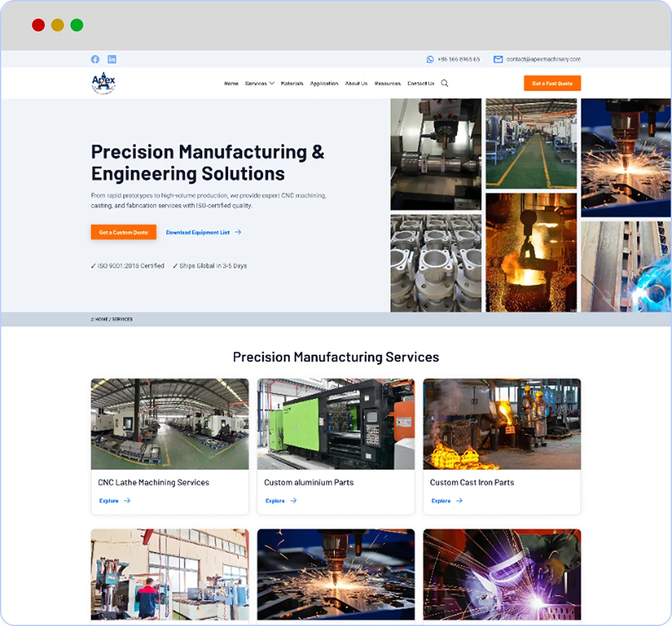Click the WhatsApp phone icon beside the number
The height and width of the screenshot is (626, 672).
click(x=429, y=59)
